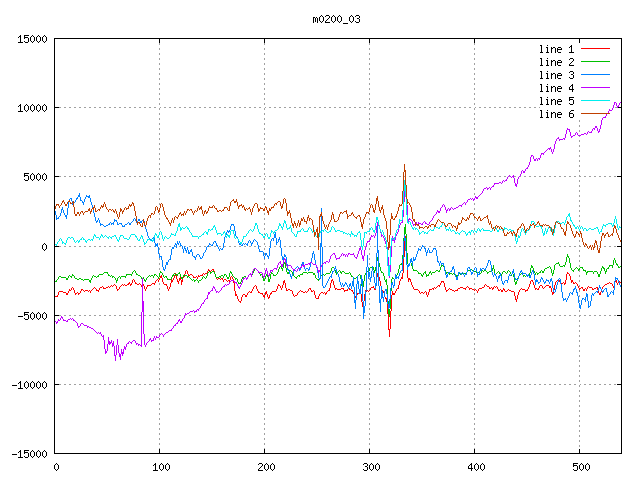Click the purple line 4 legend sample

595,87
